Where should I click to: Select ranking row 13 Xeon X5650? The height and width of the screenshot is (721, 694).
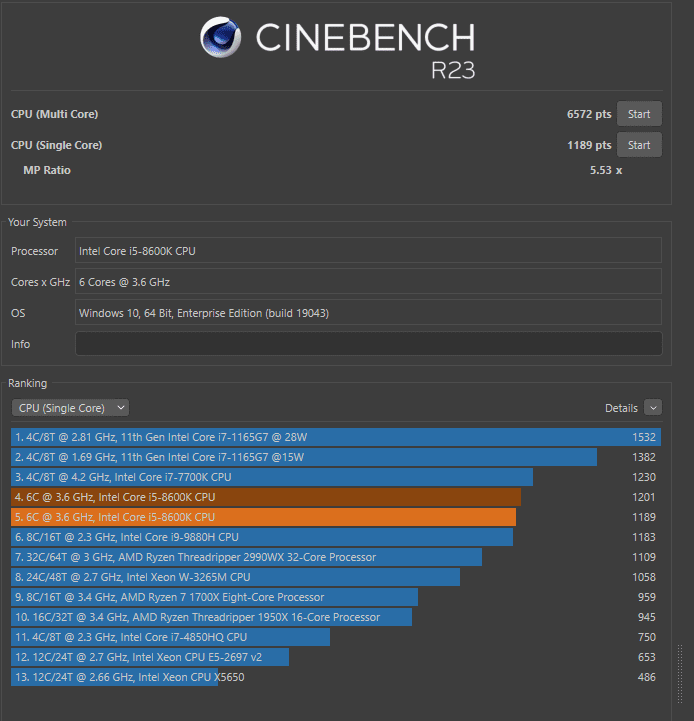pyautogui.click(x=336, y=677)
